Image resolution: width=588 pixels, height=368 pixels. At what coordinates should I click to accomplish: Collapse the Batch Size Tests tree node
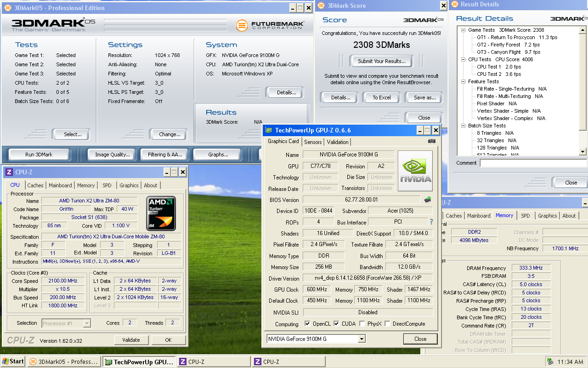click(464, 126)
